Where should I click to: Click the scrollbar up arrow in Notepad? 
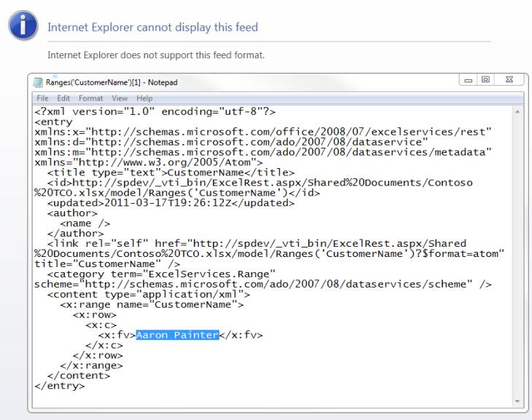[517, 111]
